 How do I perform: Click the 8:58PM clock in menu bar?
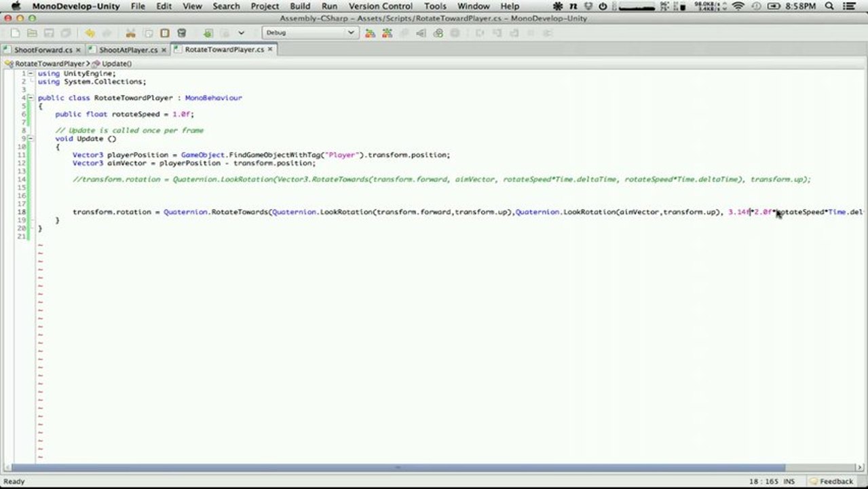800,6
